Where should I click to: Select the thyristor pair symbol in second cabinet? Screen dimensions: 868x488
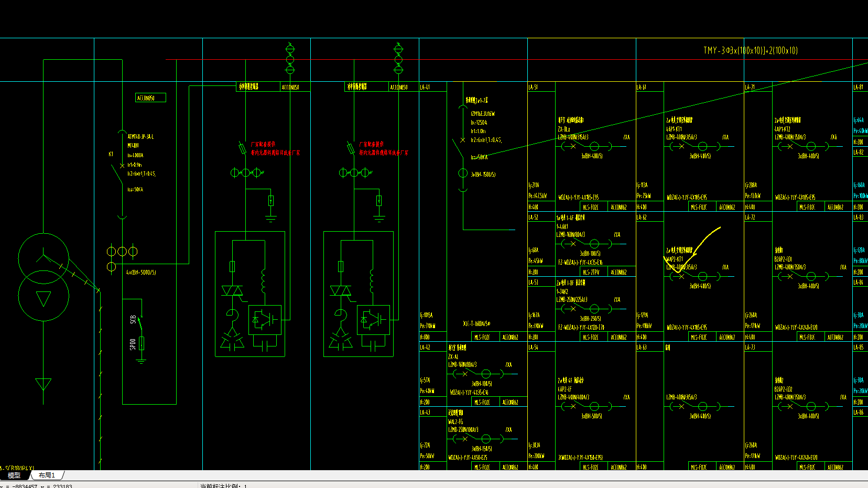coord(341,291)
